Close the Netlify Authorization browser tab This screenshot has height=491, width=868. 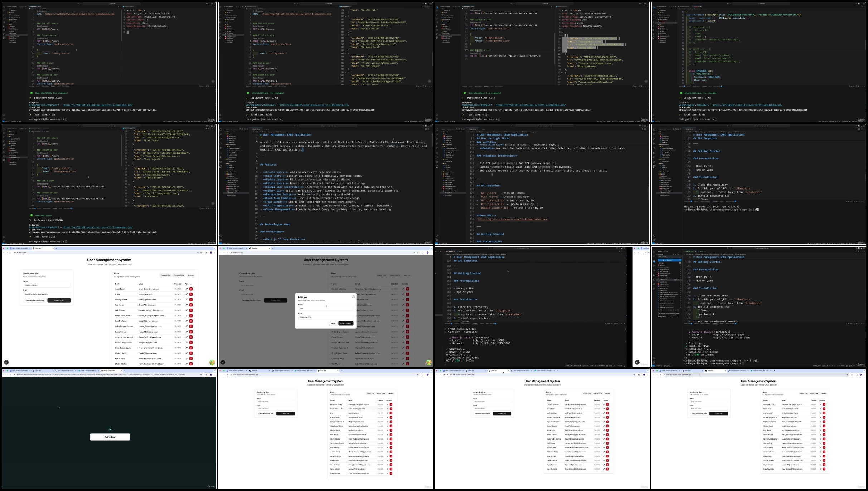pyautogui.click(x=121, y=371)
